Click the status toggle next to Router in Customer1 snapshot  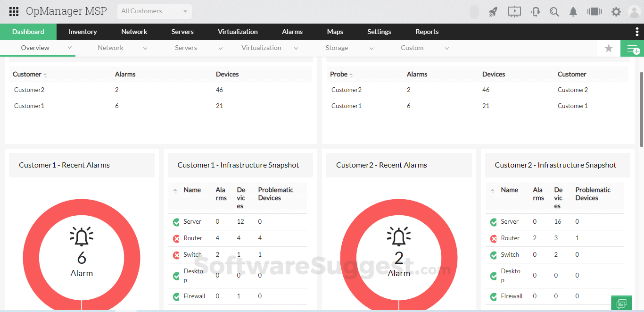click(176, 238)
